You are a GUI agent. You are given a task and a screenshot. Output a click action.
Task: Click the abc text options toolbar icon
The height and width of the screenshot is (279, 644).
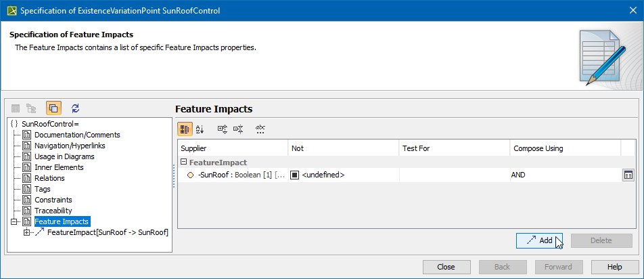click(260, 129)
